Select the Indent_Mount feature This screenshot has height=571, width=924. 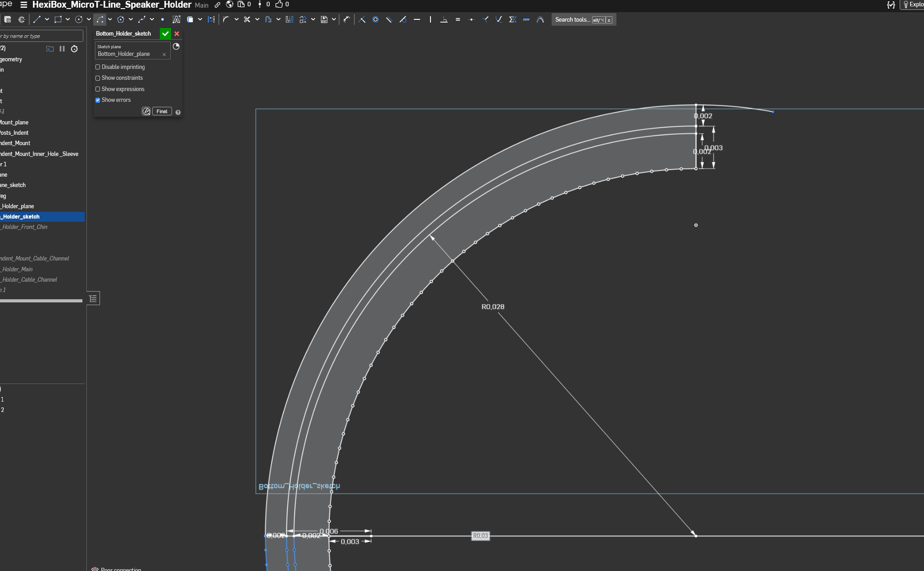[x=16, y=143]
